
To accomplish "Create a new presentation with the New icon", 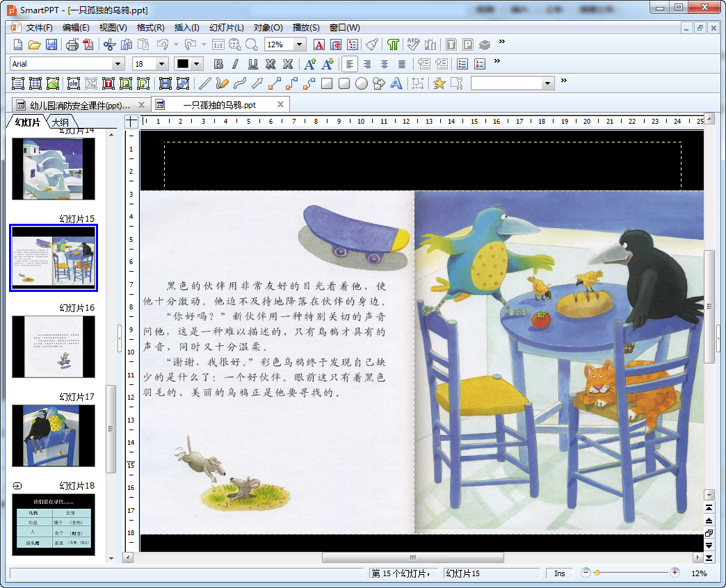I will tap(17, 44).
